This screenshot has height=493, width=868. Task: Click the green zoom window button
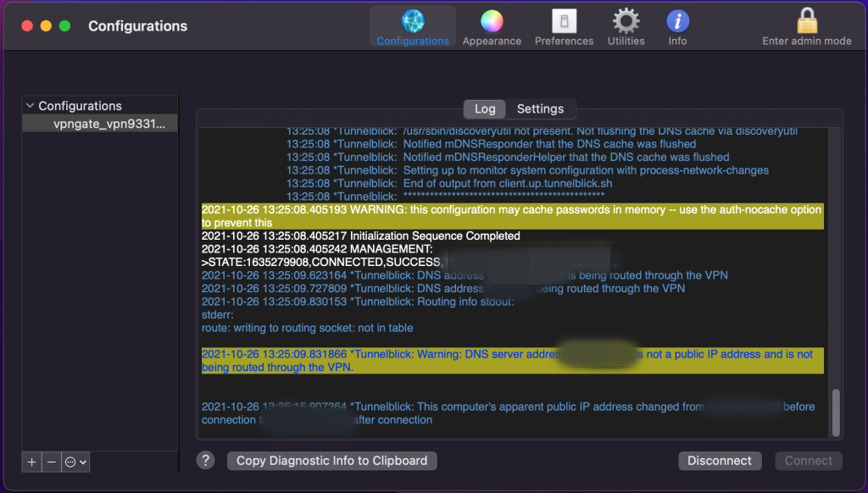[x=64, y=26]
